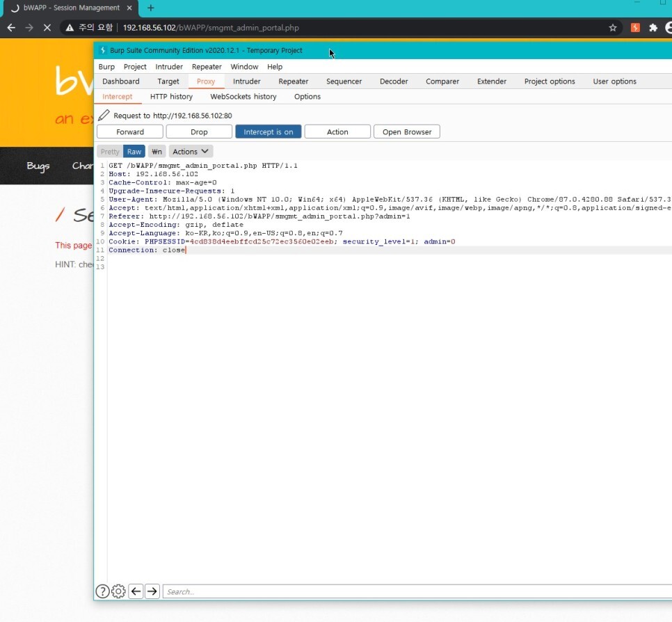The image size is (672, 622).
Task: Click the browser forward arrow
Action: point(29,28)
